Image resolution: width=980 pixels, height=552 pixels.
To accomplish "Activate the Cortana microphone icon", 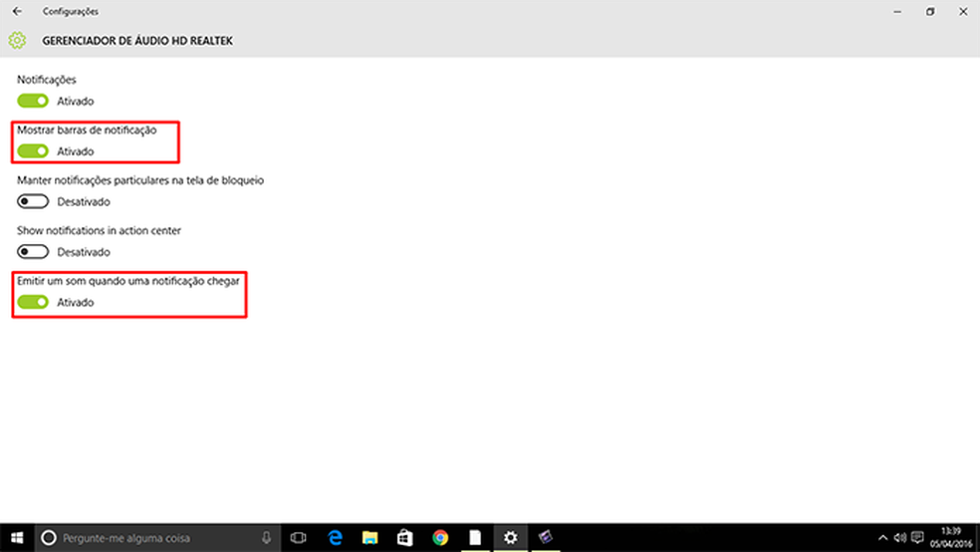I will coord(266,538).
